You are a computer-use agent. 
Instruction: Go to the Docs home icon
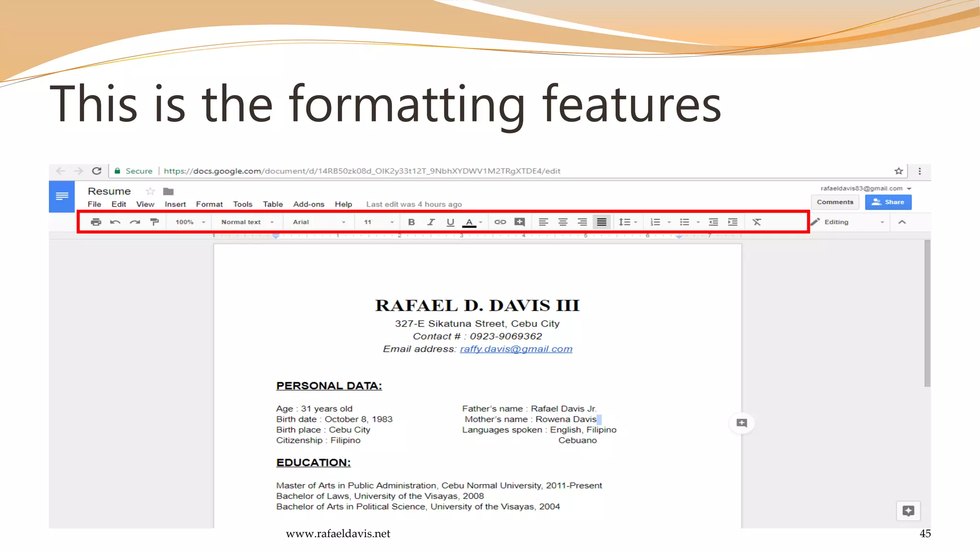coord(62,196)
